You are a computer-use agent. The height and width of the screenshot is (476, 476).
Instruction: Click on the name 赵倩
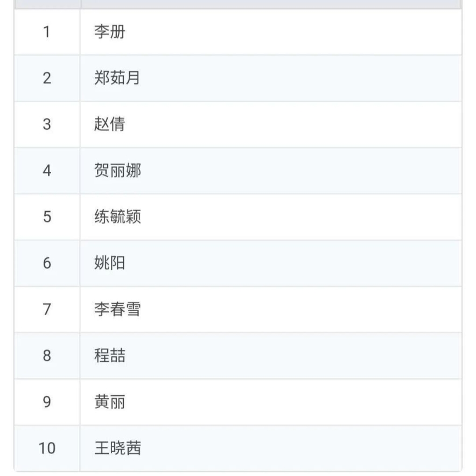(x=110, y=124)
